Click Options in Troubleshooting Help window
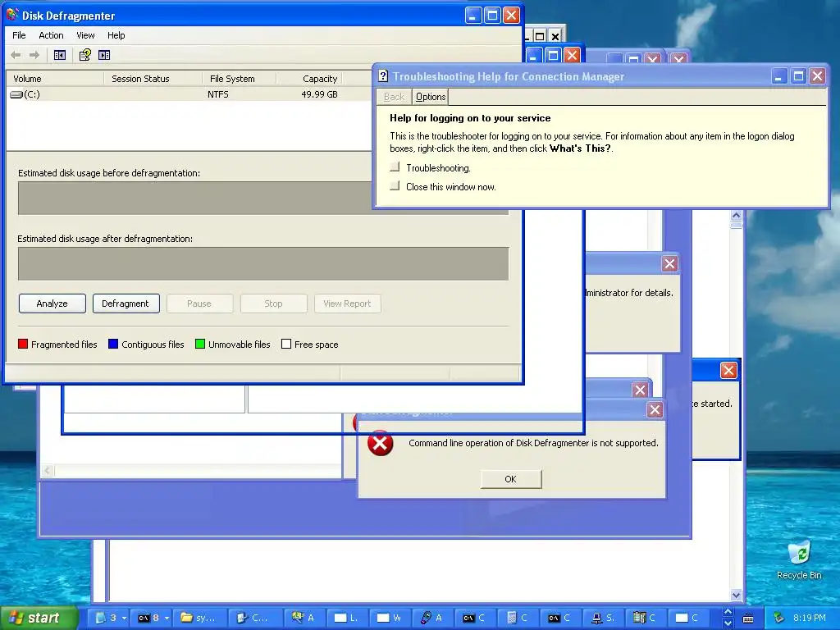The width and height of the screenshot is (840, 630). tap(430, 97)
